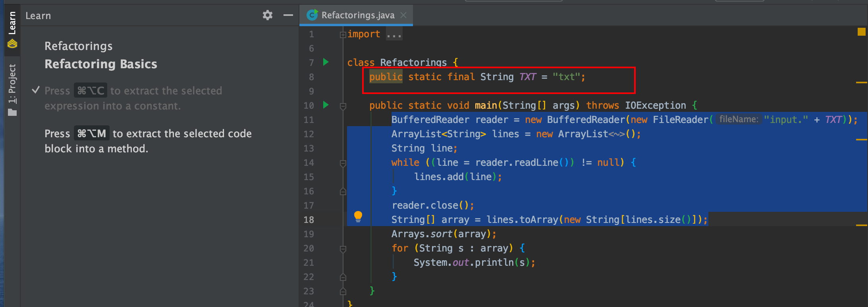
Task: Click the Refactoring Basics lesson title
Action: tap(101, 64)
